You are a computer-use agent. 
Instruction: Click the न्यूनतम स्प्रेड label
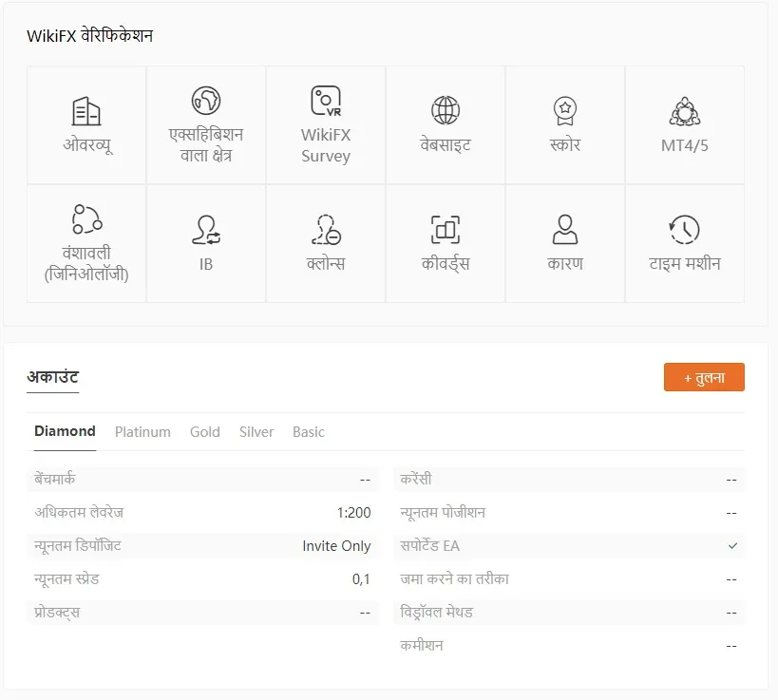point(66,579)
